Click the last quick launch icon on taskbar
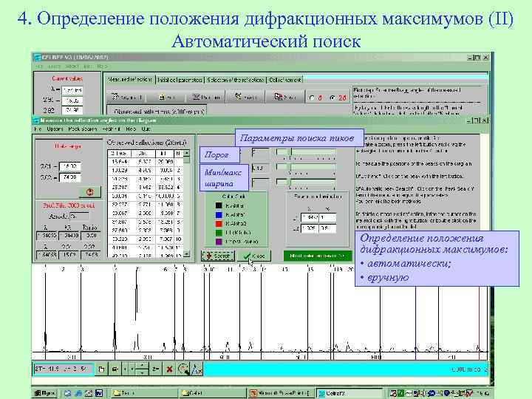This screenshot has height=399, width=532. pyautogui.click(x=99, y=393)
